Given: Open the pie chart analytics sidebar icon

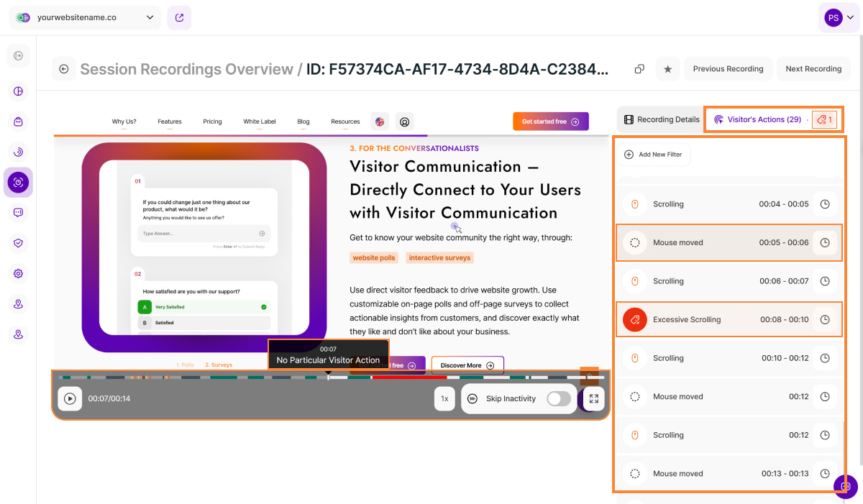Looking at the screenshot, I should coord(18,91).
